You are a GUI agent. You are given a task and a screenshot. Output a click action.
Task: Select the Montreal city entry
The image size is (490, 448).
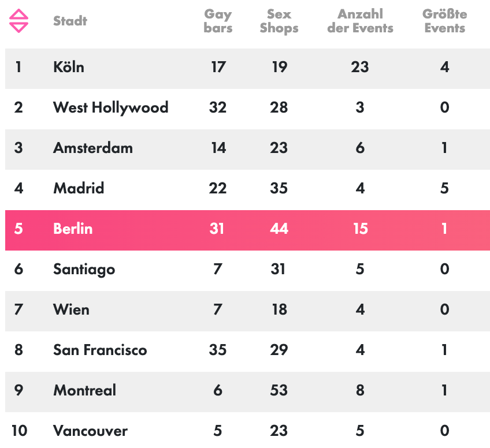[84, 390]
